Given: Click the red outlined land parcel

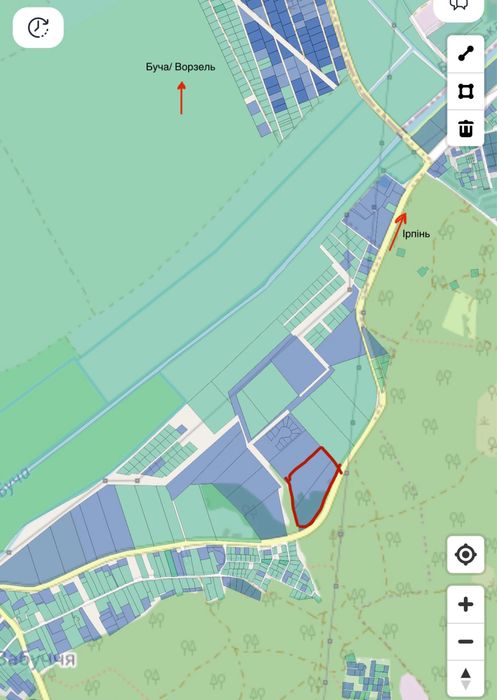Looking at the screenshot, I should point(313,487).
